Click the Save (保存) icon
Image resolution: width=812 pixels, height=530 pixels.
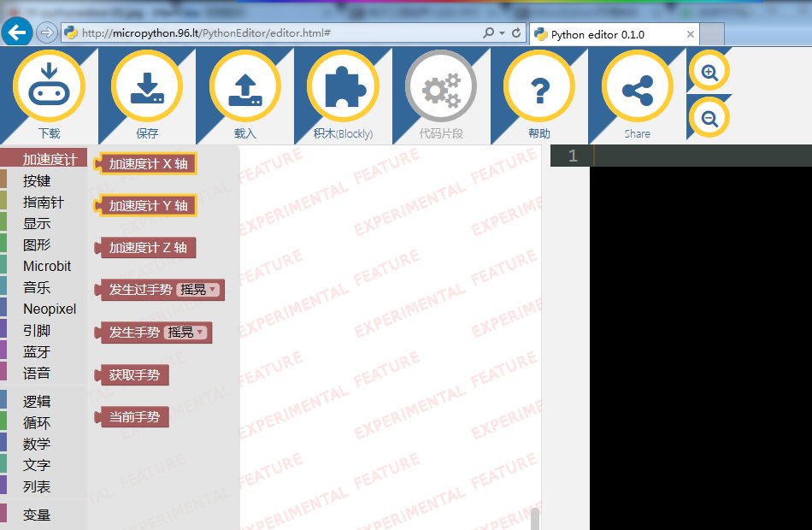tap(147, 86)
